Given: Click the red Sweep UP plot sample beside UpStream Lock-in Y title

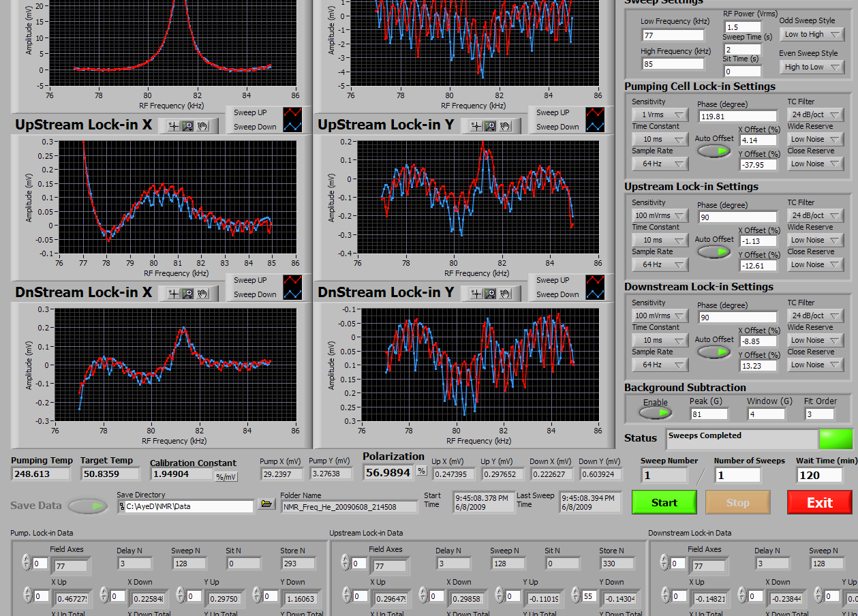Looking at the screenshot, I should 594,112.
